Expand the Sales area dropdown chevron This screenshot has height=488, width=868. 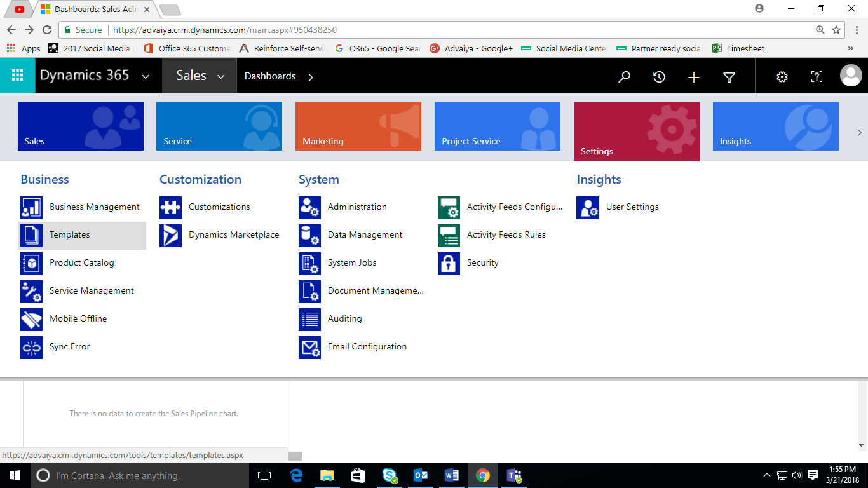coord(221,77)
